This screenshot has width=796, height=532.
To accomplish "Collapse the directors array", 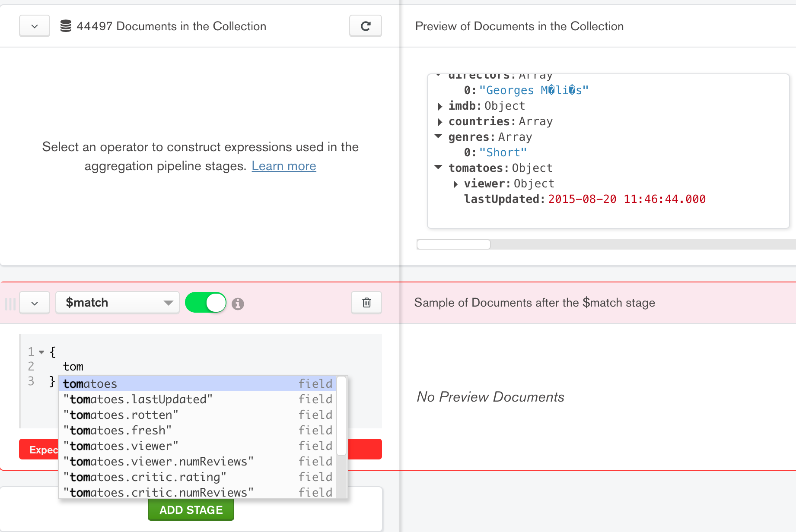I will (438, 75).
